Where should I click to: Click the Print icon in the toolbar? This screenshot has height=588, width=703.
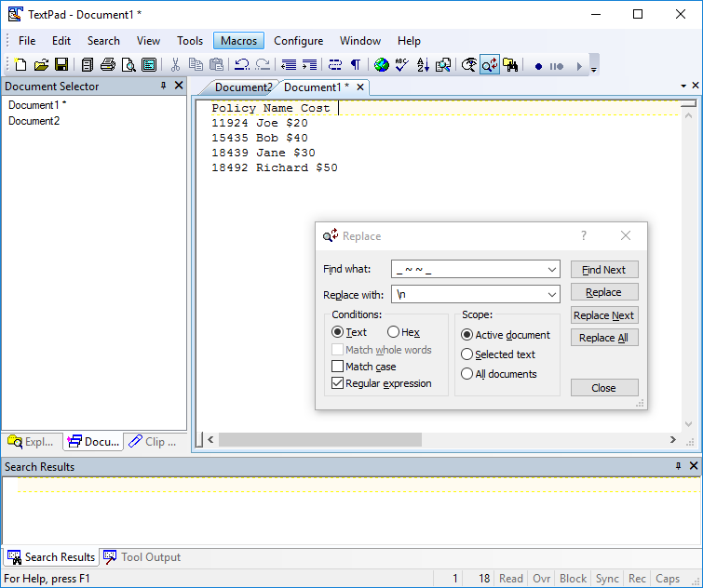[x=107, y=65]
